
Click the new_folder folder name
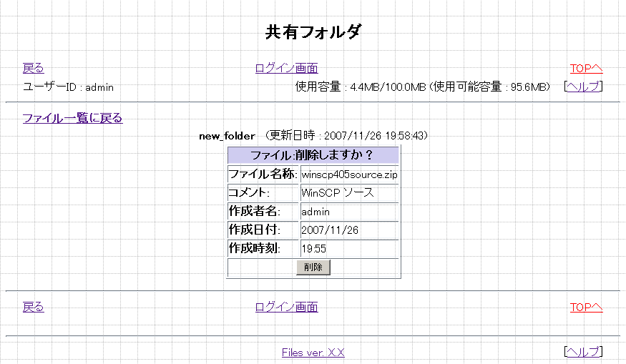(227, 135)
